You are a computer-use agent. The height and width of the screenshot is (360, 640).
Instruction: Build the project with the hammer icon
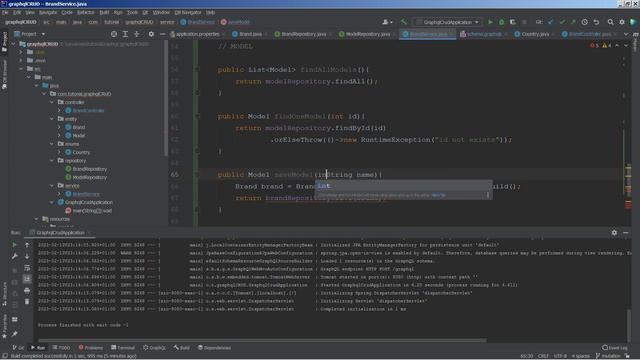(x=404, y=22)
